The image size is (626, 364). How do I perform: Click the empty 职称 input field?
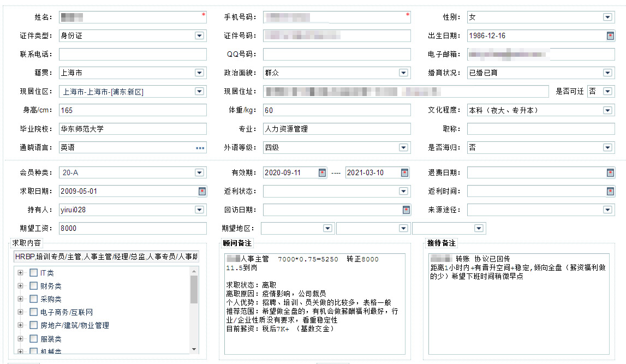click(541, 129)
